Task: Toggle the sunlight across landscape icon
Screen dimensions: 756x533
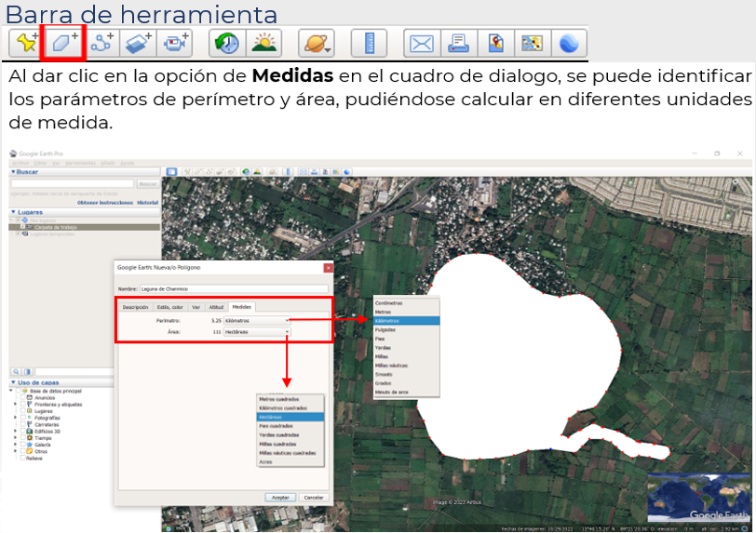Action: point(263,43)
